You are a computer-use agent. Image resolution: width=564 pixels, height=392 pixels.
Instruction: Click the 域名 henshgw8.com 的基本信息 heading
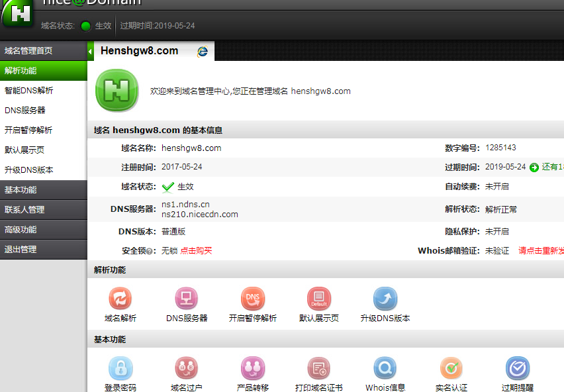158,130
